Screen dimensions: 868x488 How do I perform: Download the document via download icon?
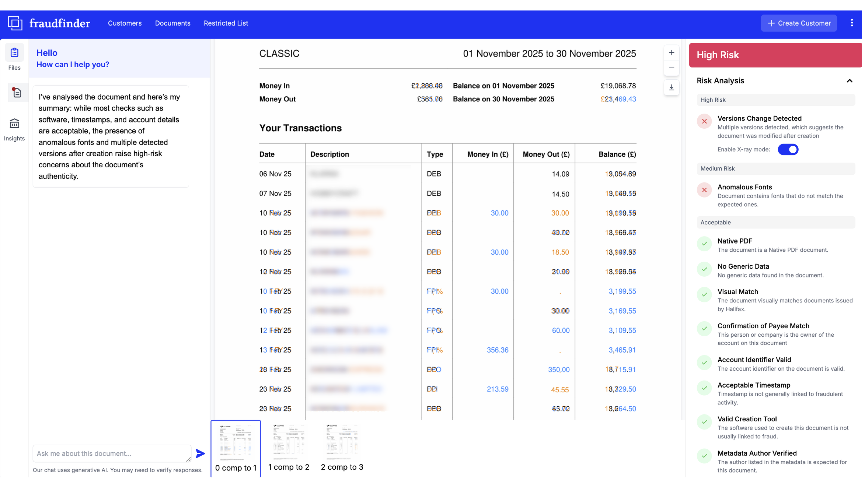point(671,88)
